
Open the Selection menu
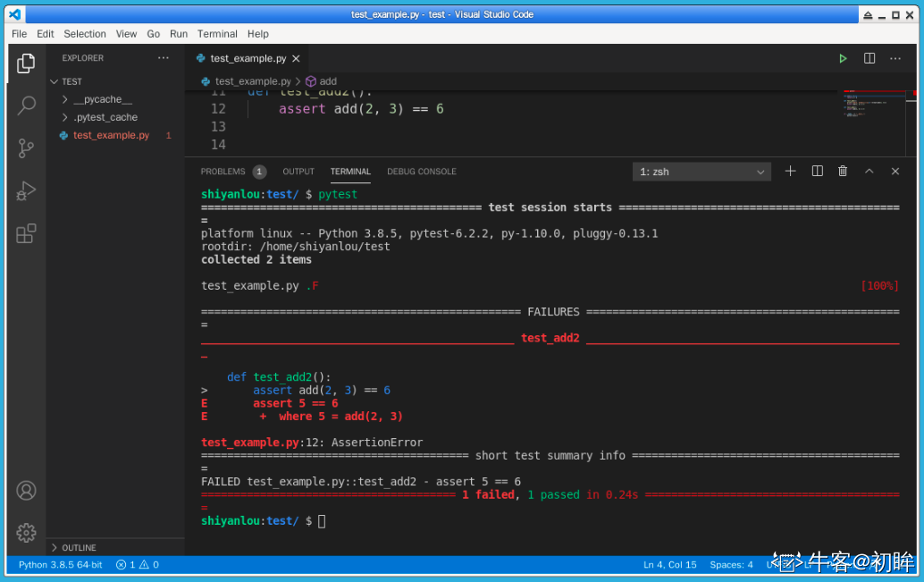tap(85, 34)
